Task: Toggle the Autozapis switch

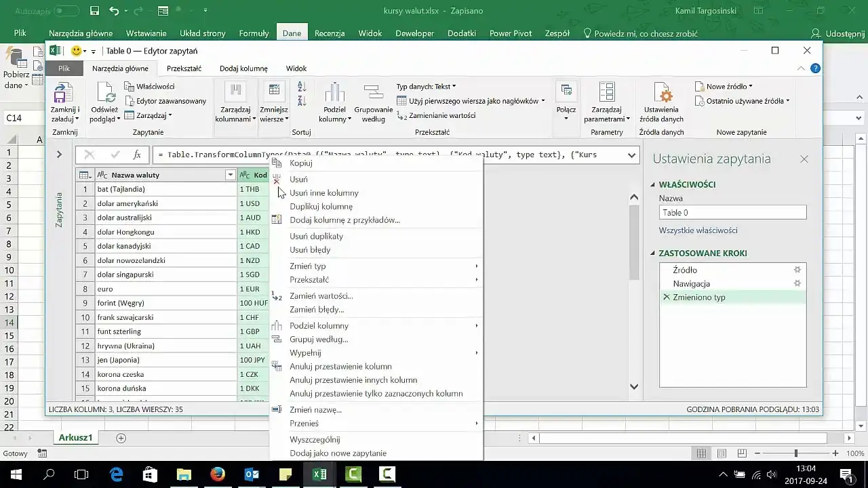Action: point(66,11)
